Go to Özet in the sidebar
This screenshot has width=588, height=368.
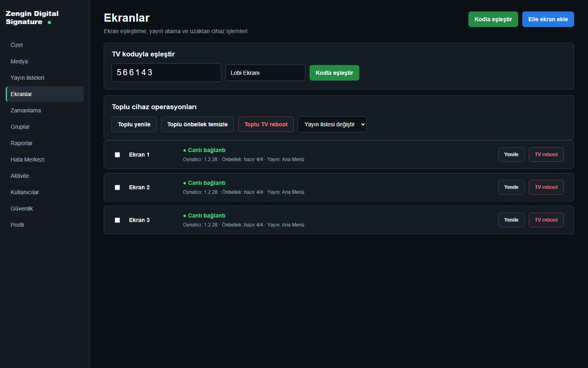(45, 45)
